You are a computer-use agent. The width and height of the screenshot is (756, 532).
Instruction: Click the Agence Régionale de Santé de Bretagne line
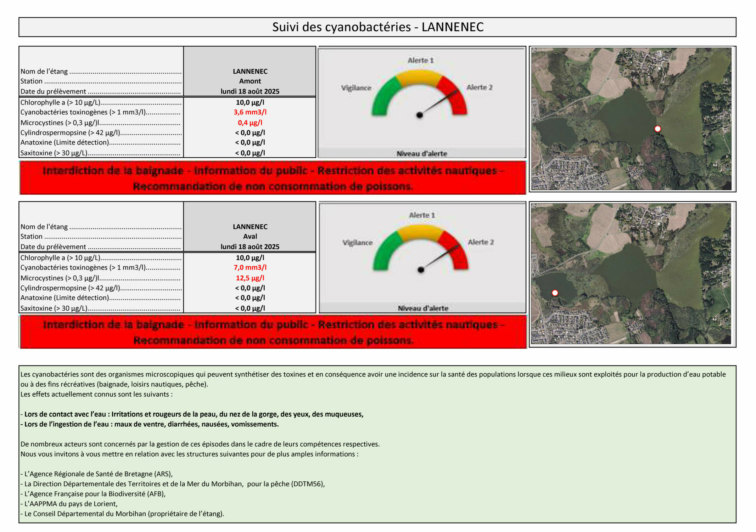click(x=97, y=474)
